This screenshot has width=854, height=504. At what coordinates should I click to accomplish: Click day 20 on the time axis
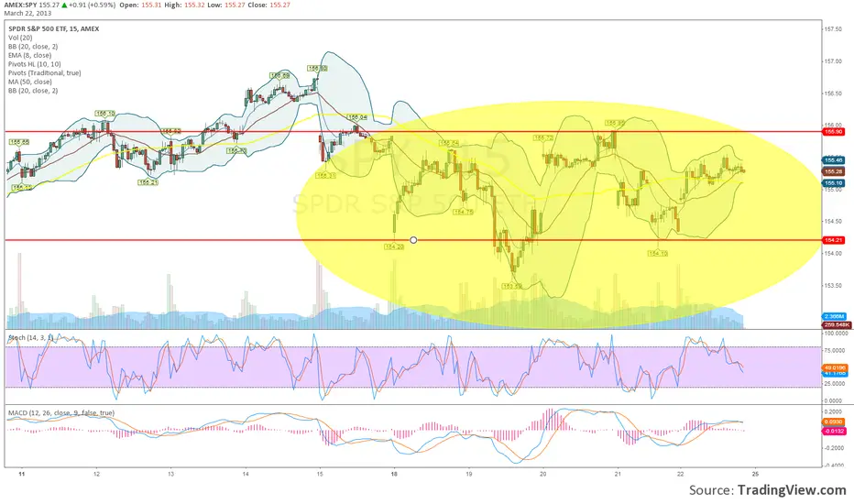point(543,474)
